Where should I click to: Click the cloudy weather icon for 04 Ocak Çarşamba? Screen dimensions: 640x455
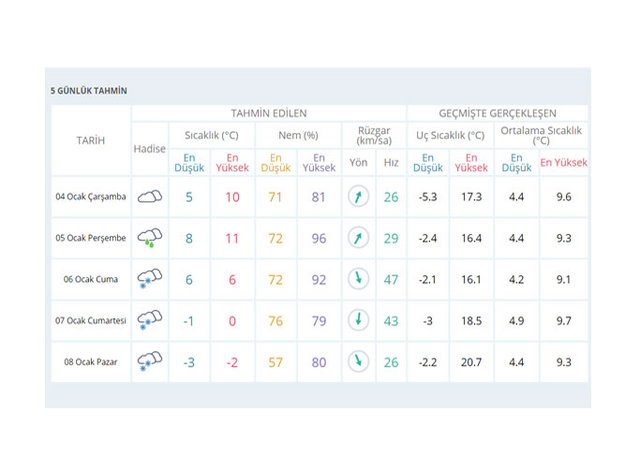[150, 197]
